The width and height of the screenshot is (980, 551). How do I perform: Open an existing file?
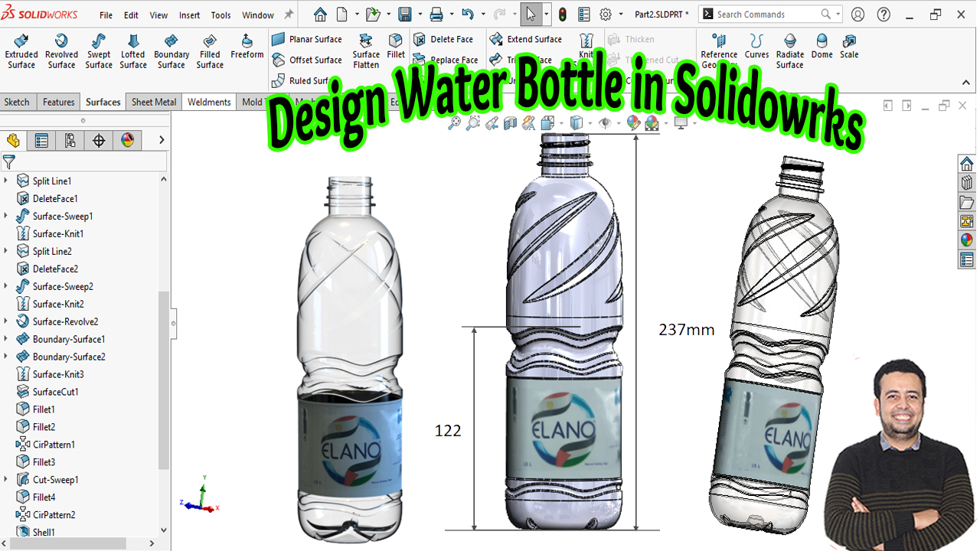[x=372, y=15]
